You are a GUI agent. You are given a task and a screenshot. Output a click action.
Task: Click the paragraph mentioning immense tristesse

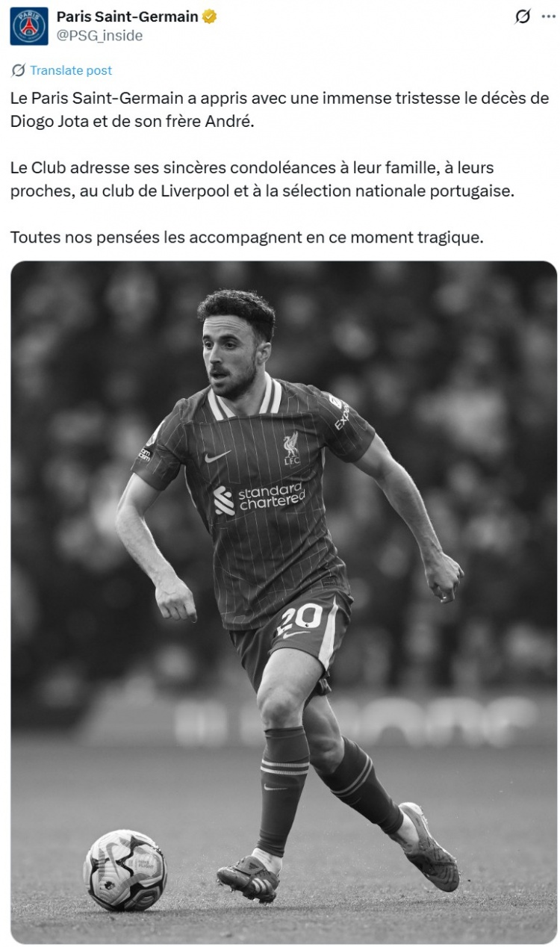coord(280,110)
